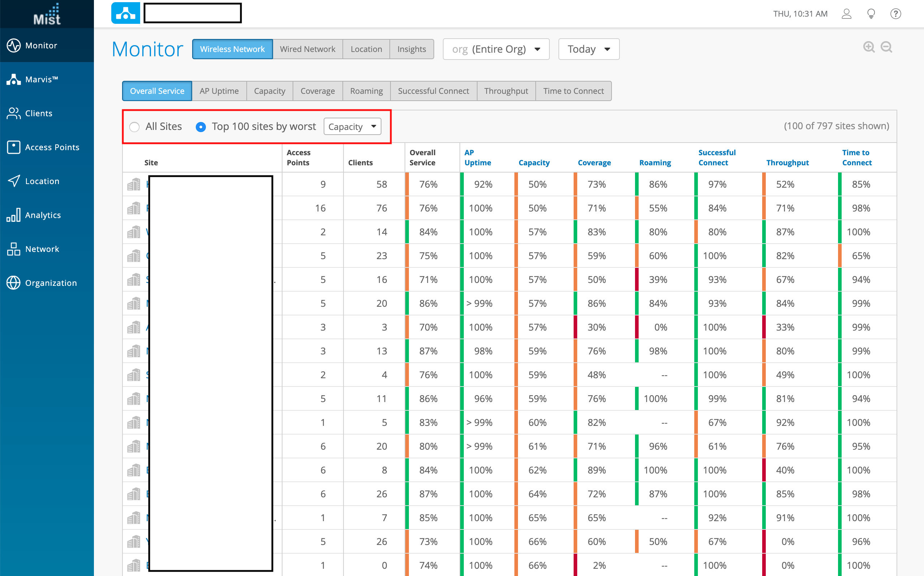Select Top 100 sites by worst radio
The width and height of the screenshot is (924, 576).
coord(201,127)
